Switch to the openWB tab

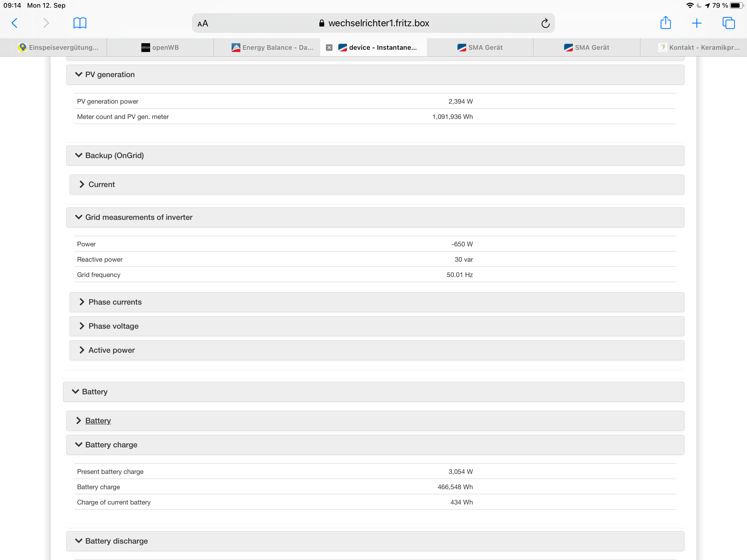tap(160, 48)
